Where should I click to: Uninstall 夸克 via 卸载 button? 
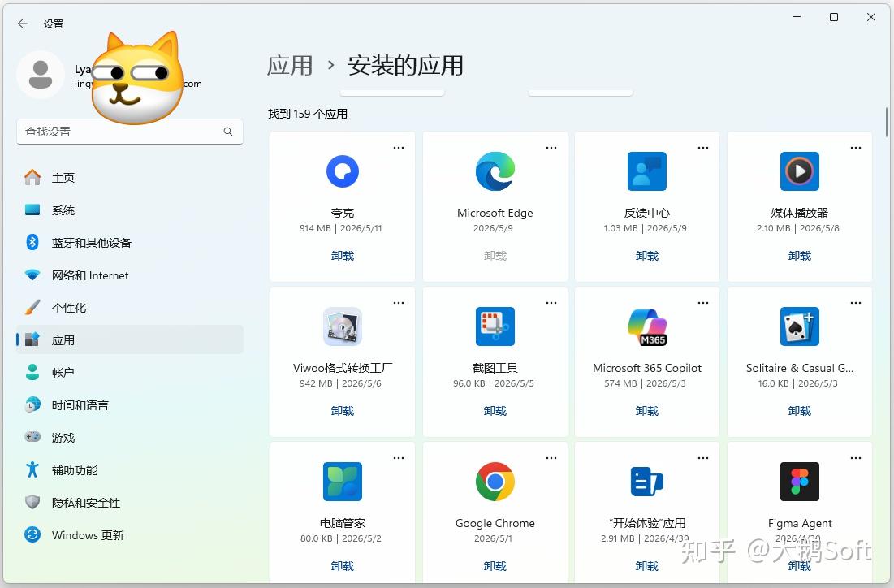point(342,256)
